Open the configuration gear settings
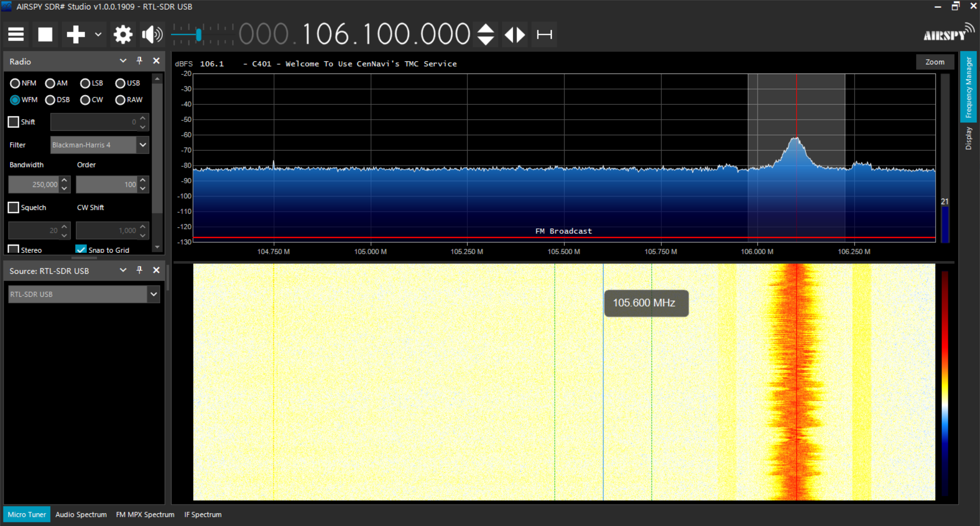The image size is (980, 526). click(x=123, y=34)
